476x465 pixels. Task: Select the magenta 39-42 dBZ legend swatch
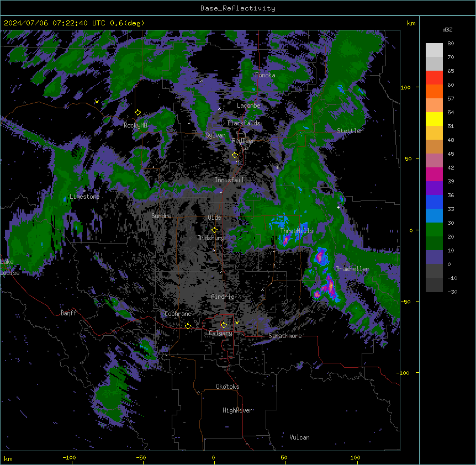click(x=434, y=174)
